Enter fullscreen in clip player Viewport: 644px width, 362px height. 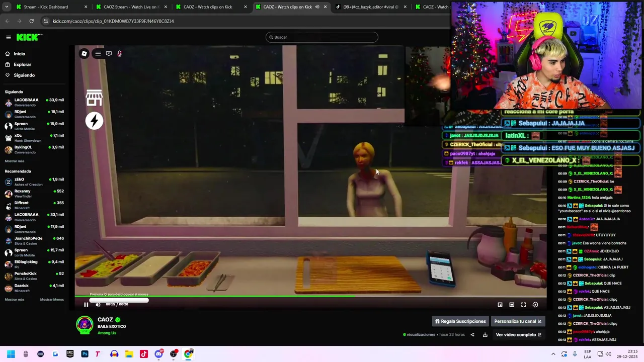tap(523, 305)
